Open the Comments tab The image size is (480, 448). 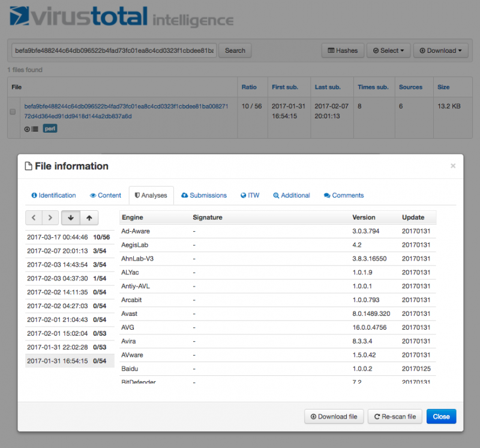coord(344,195)
